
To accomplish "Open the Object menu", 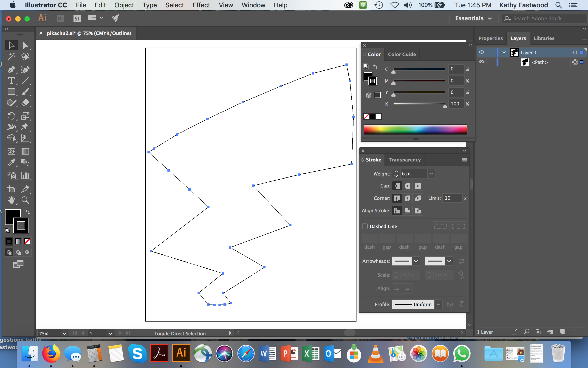I will click(124, 5).
